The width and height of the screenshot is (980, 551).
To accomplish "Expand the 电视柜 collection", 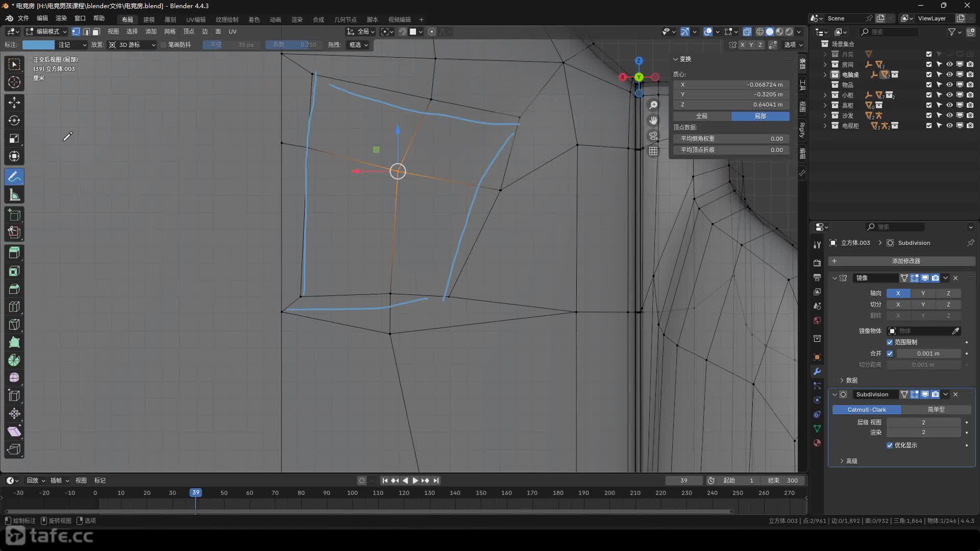I will (x=825, y=126).
